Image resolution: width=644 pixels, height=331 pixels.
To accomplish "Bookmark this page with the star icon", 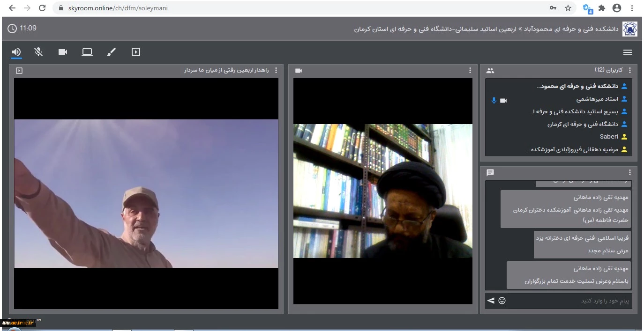I will click(568, 8).
